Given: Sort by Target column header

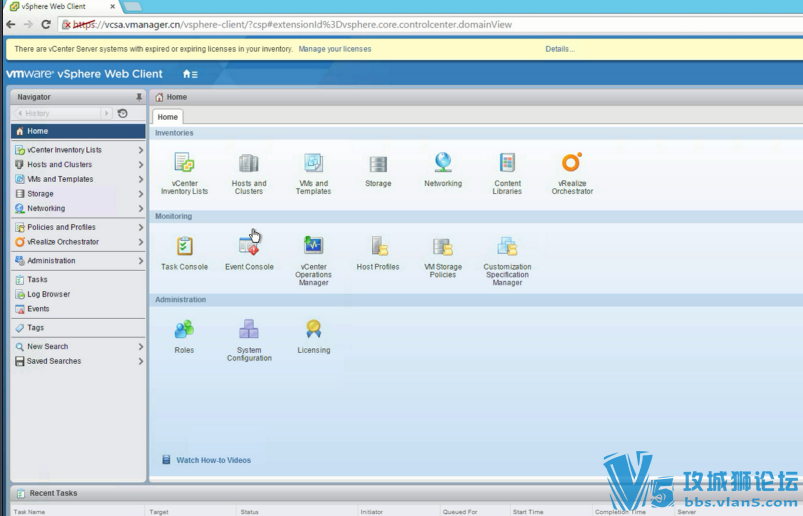Looking at the screenshot, I should (x=159, y=512).
